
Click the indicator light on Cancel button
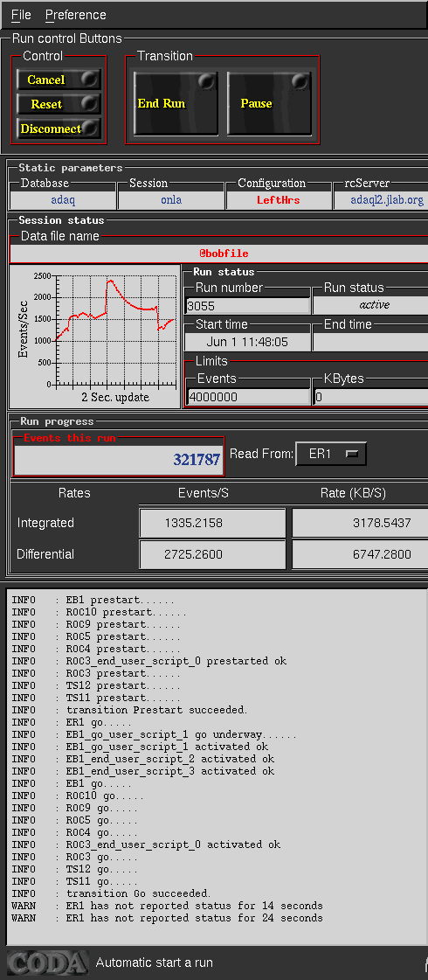[90, 79]
